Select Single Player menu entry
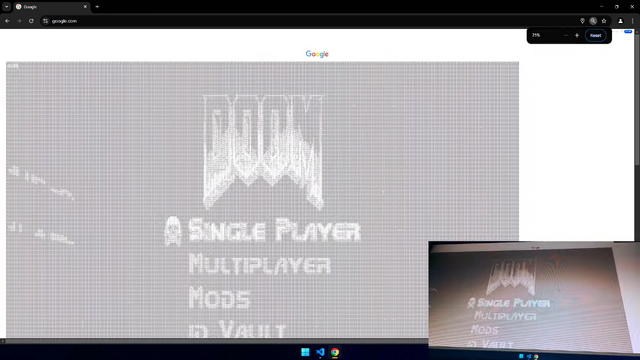 (274, 230)
